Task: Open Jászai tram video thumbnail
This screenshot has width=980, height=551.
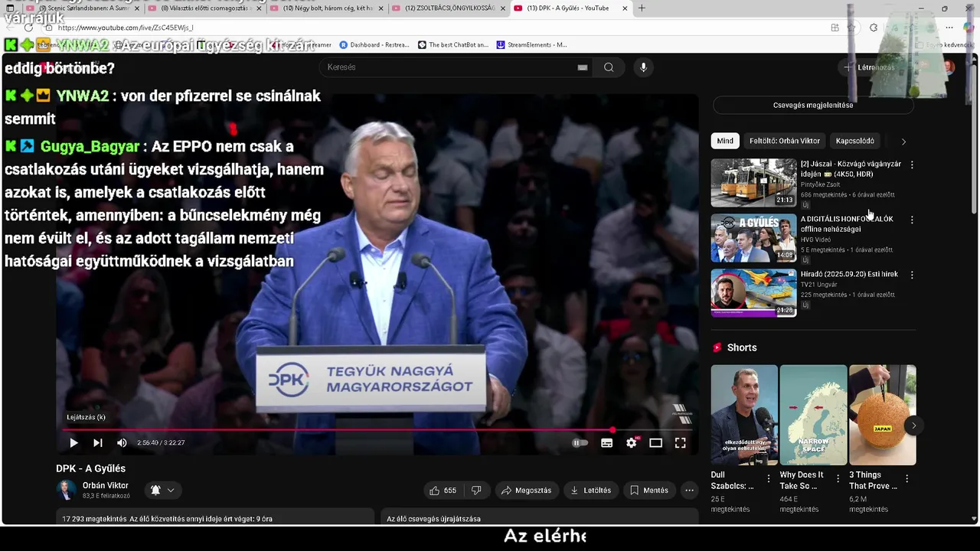Action: pyautogui.click(x=753, y=183)
